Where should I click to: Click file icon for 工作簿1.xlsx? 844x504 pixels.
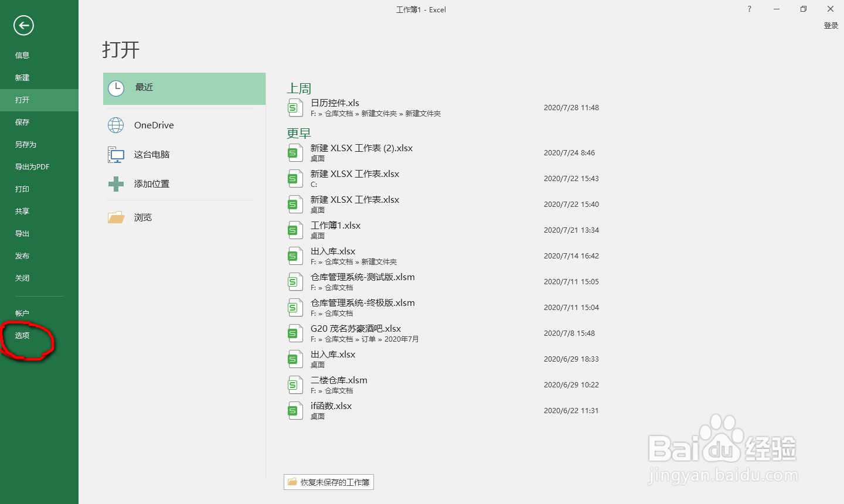(295, 230)
